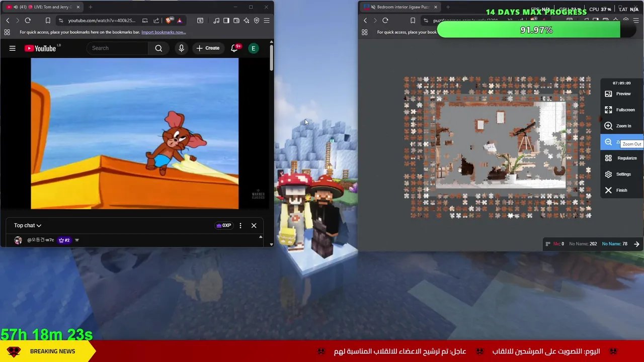Open Settings in the puzzle menu
This screenshot has width=644, height=362.
point(622,174)
